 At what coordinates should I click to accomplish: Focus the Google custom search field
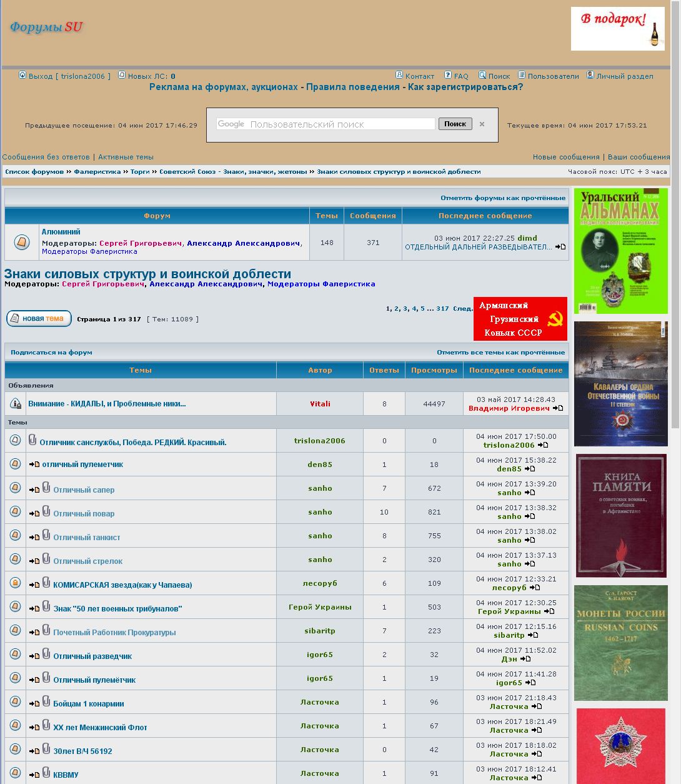coord(325,124)
